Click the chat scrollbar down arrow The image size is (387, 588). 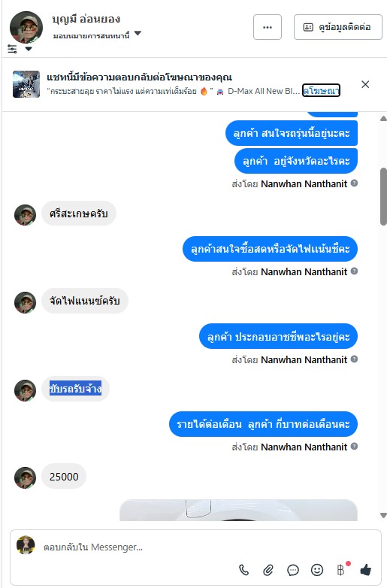point(383,516)
